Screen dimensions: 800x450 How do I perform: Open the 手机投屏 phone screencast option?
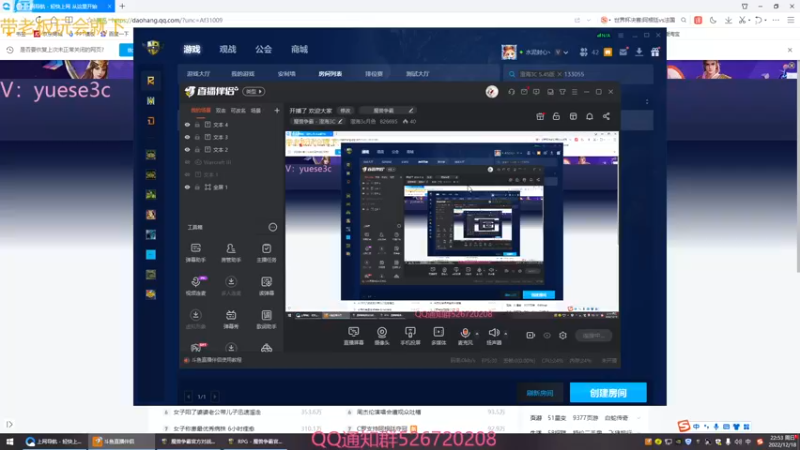pyautogui.click(x=410, y=336)
